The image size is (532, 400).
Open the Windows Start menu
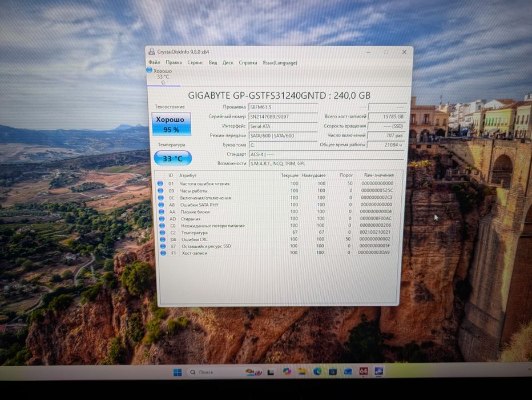[x=178, y=372]
